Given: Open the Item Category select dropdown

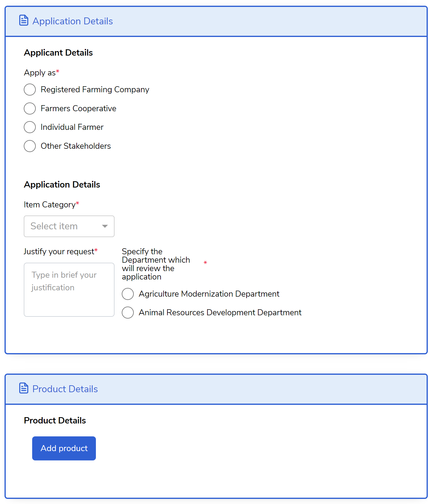Looking at the screenshot, I should click(69, 226).
